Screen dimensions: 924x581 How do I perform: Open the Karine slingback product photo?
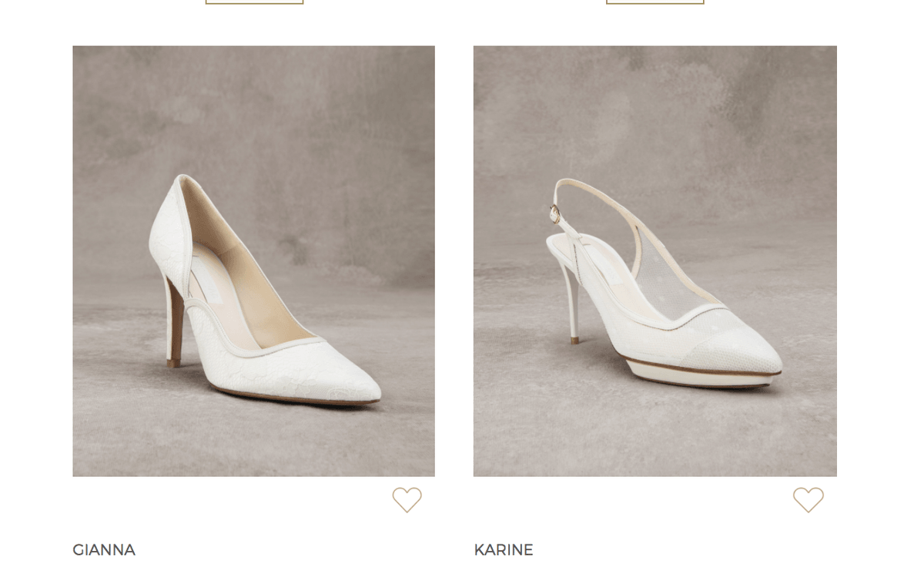coord(655,261)
